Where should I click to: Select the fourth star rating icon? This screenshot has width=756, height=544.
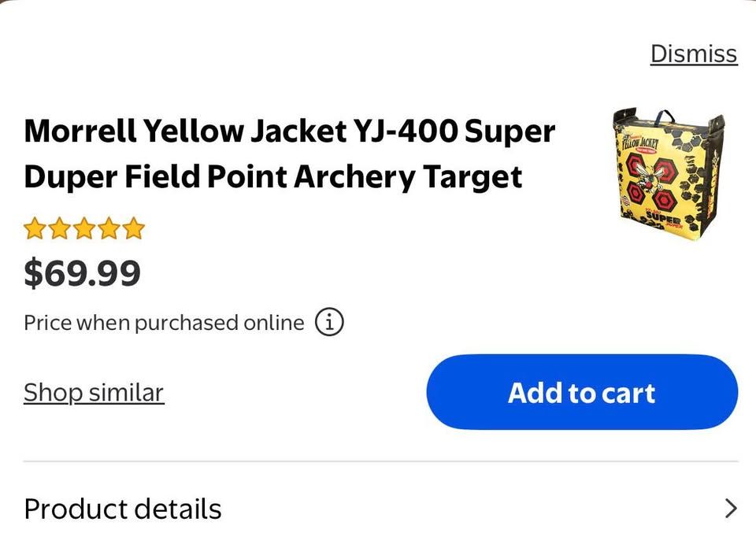click(x=107, y=228)
